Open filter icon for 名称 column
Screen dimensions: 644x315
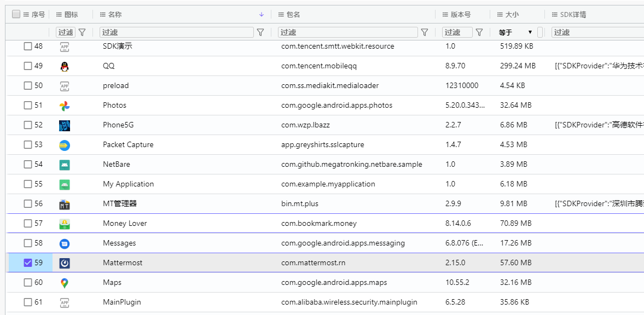click(261, 32)
